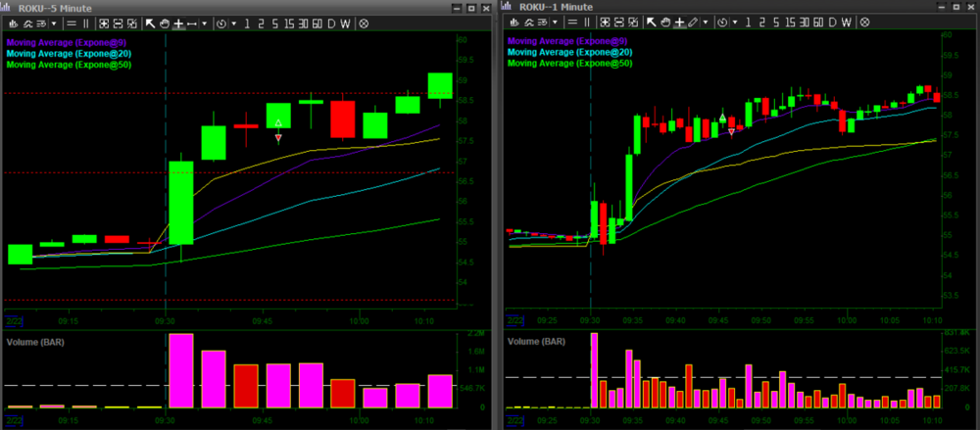Select the arrow pointer tool in 5 Minute chart
980x430 pixels.
click(x=150, y=23)
